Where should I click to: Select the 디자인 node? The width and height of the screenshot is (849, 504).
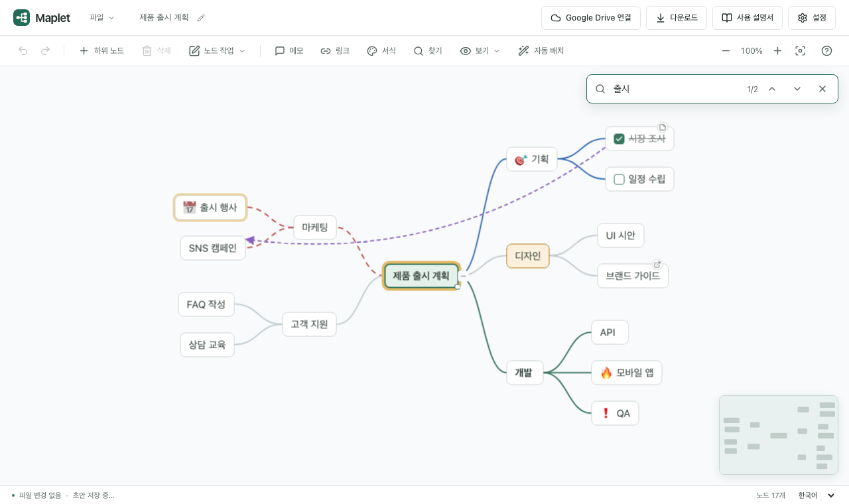tap(528, 256)
